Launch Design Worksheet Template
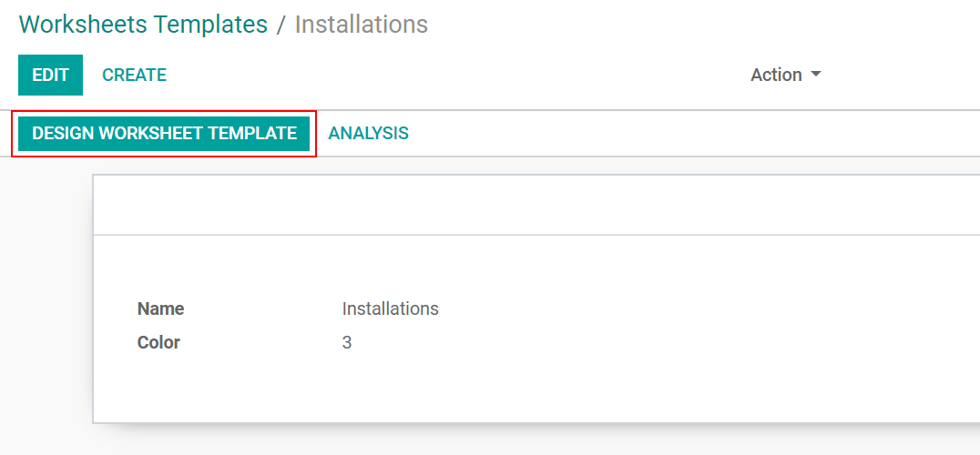 pyautogui.click(x=164, y=133)
